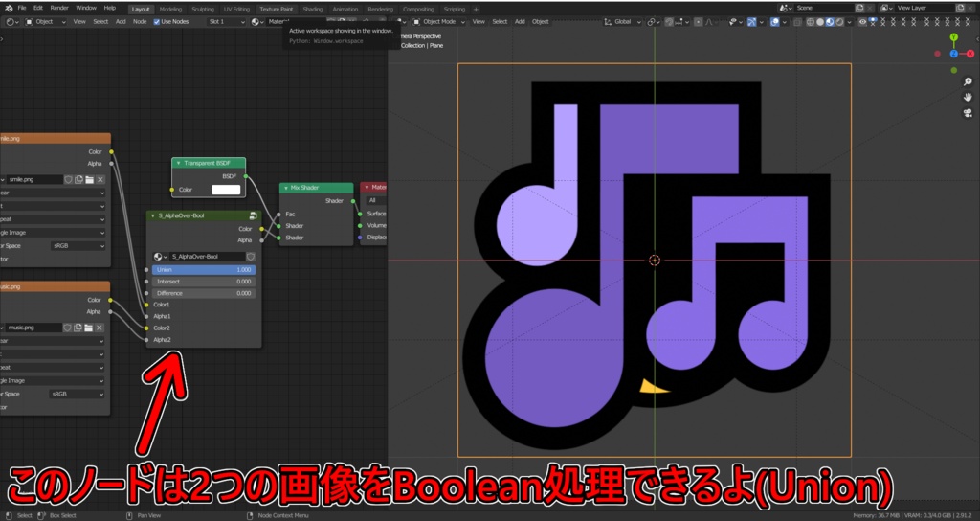Screen dimensions: 980x521
Task: Click the hand pan viewport gizmo
Action: (x=968, y=97)
